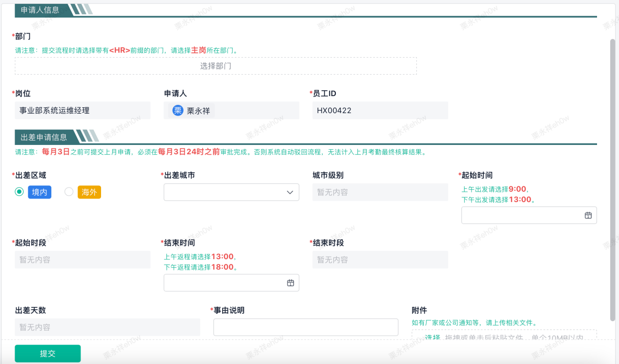
Task: Select the 境内 radio button
Action: pyautogui.click(x=20, y=192)
